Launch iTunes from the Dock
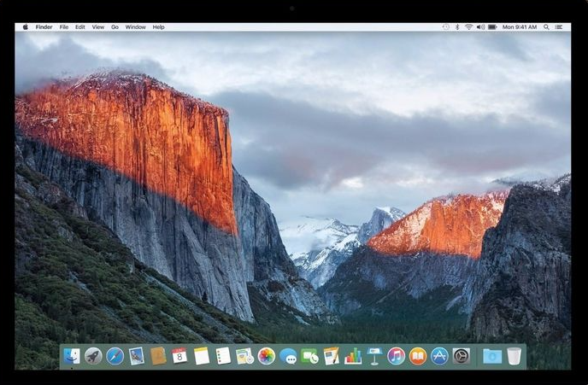 [396, 356]
